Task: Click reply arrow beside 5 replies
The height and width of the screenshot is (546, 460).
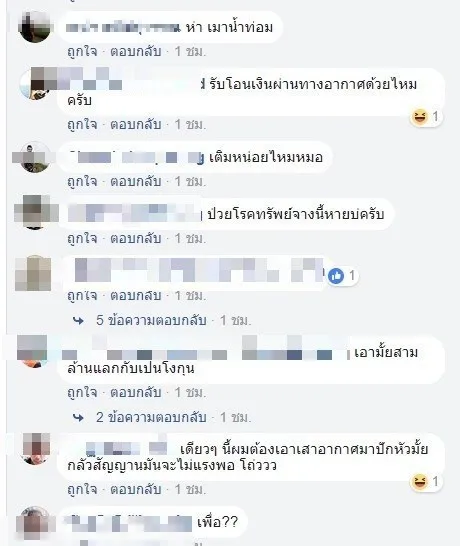Action: (x=78, y=321)
